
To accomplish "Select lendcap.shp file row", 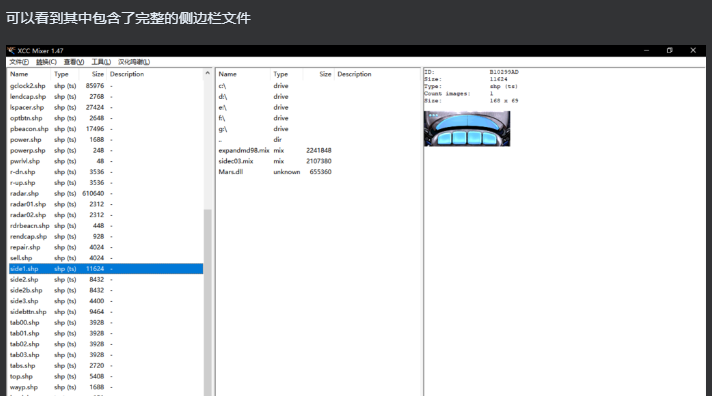I will [106, 97].
